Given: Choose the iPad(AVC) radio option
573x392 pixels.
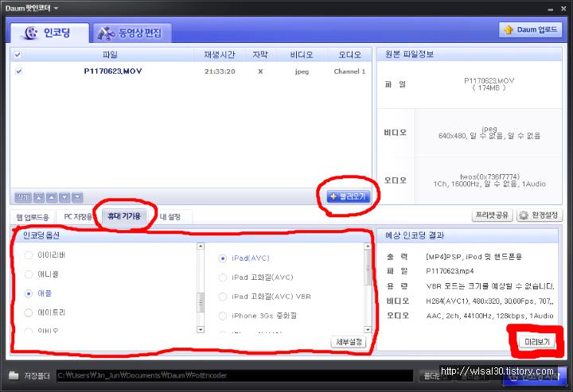Looking at the screenshot, I should pyautogui.click(x=223, y=258).
